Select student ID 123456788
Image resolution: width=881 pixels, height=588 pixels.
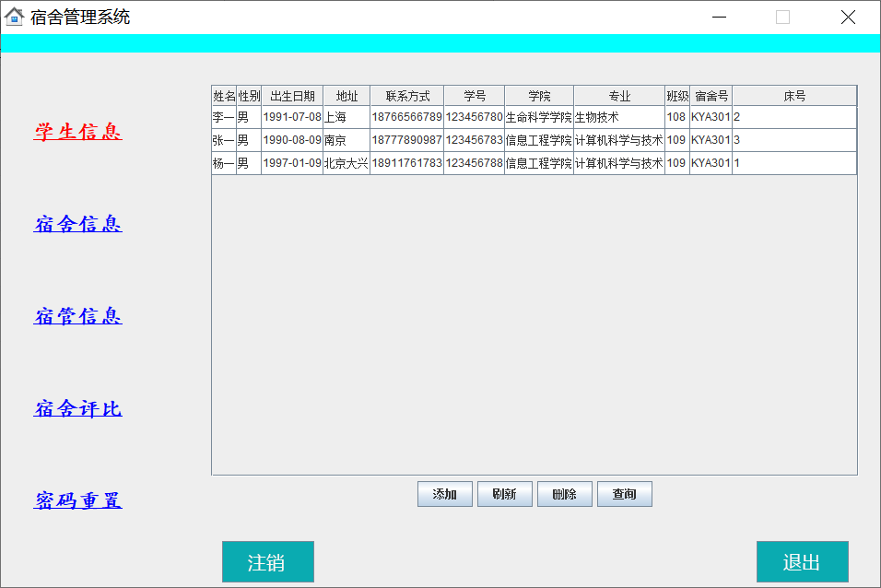coord(475,163)
